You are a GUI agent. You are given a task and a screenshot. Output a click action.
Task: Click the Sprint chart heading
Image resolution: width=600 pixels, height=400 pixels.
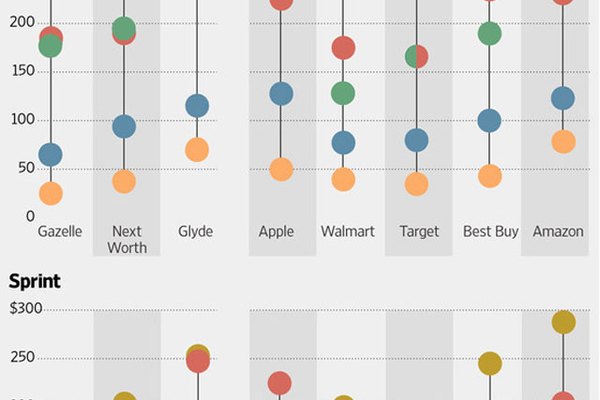[34, 282]
